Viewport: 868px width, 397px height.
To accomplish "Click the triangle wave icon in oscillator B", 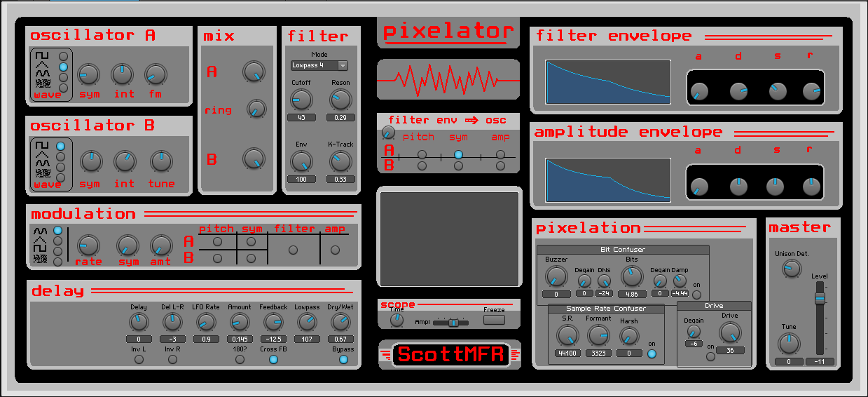I will pos(42,154).
